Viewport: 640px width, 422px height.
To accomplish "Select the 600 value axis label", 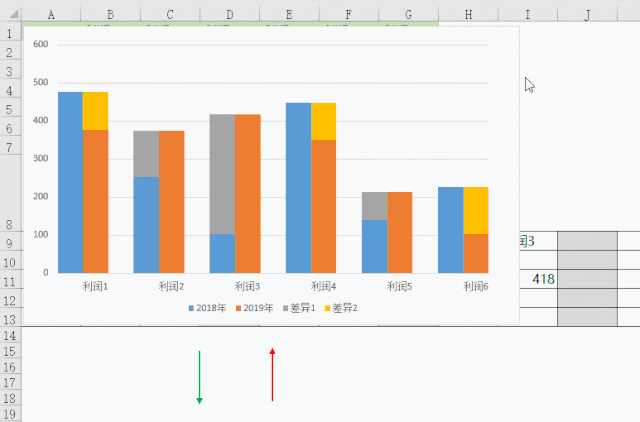I will click(40, 45).
